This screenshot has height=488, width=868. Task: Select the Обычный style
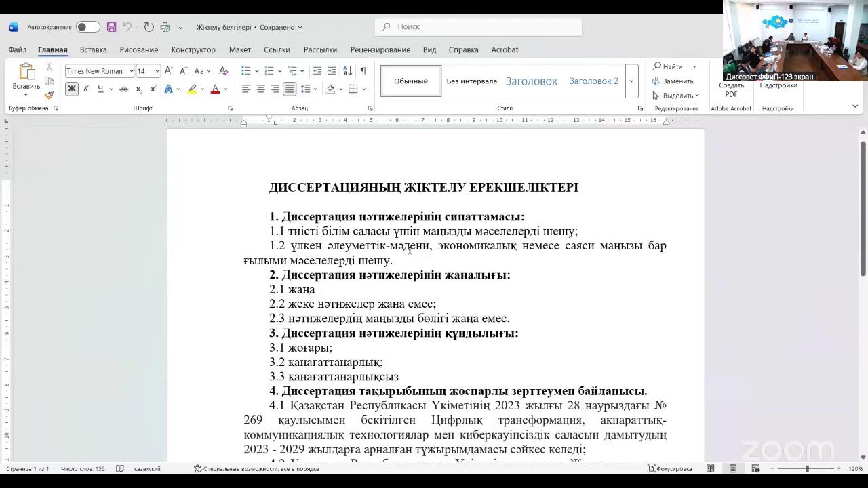click(x=411, y=81)
